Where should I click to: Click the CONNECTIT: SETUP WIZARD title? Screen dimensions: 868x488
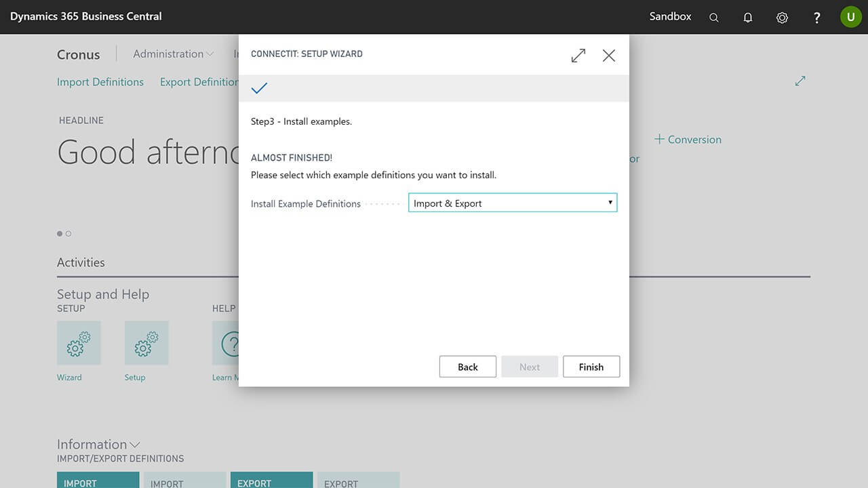click(307, 54)
